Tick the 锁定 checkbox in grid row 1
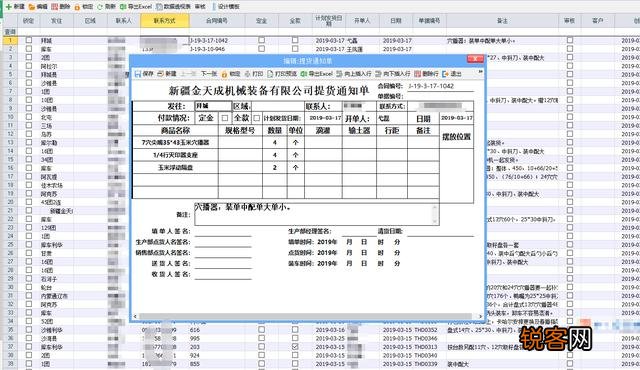Image resolution: width=640 pixels, height=370 pixels. point(29,40)
